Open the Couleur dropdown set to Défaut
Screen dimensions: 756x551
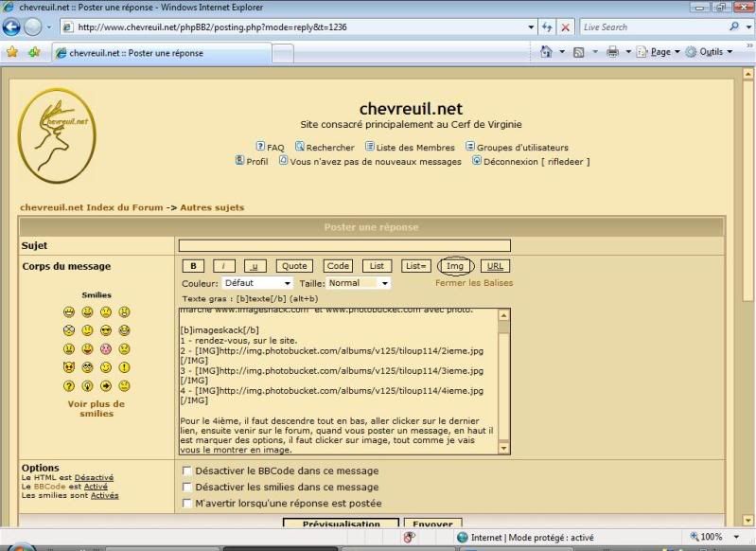(257, 283)
